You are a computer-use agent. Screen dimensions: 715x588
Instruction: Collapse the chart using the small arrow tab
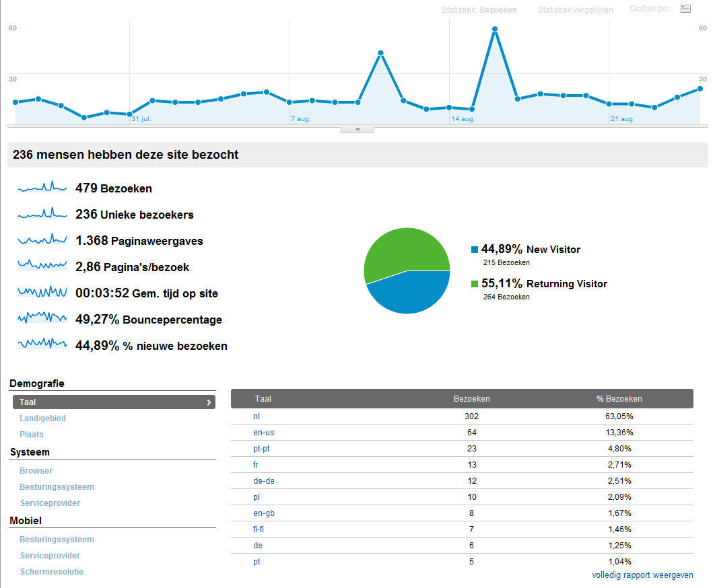(x=357, y=130)
